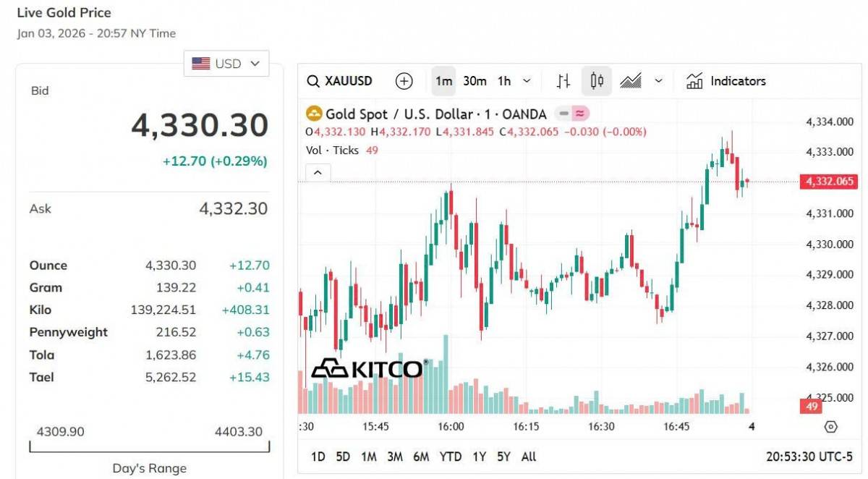The width and height of the screenshot is (868, 479).
Task: Toggle the market status pill beside OANDA
Action: coord(572,114)
